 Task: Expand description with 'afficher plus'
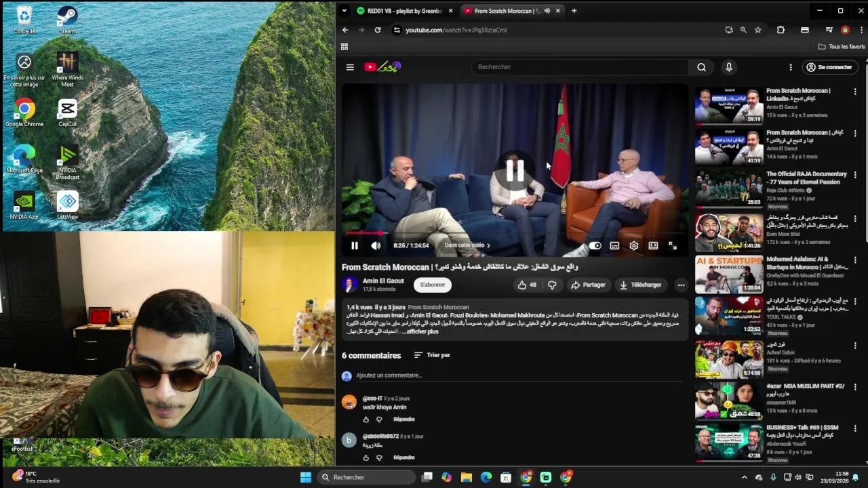(422, 331)
